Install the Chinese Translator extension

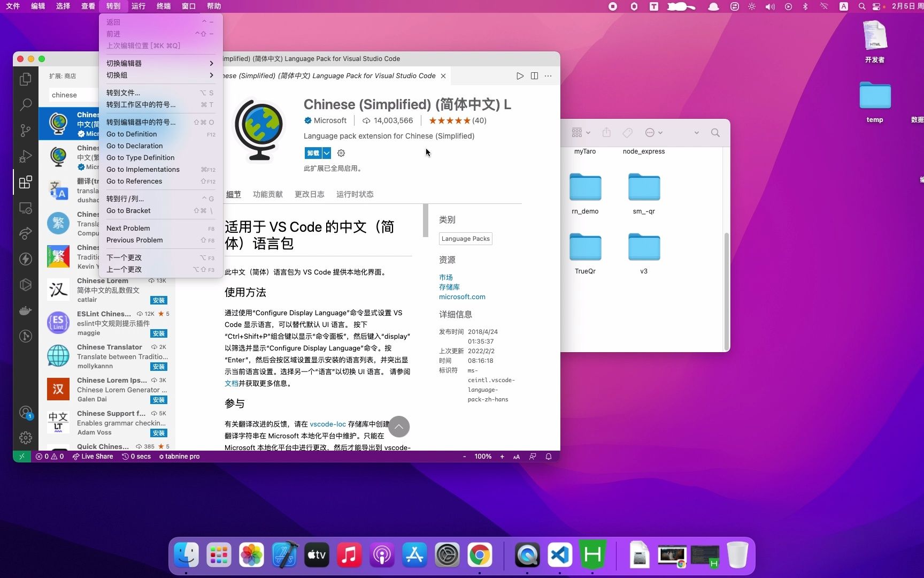tap(159, 367)
